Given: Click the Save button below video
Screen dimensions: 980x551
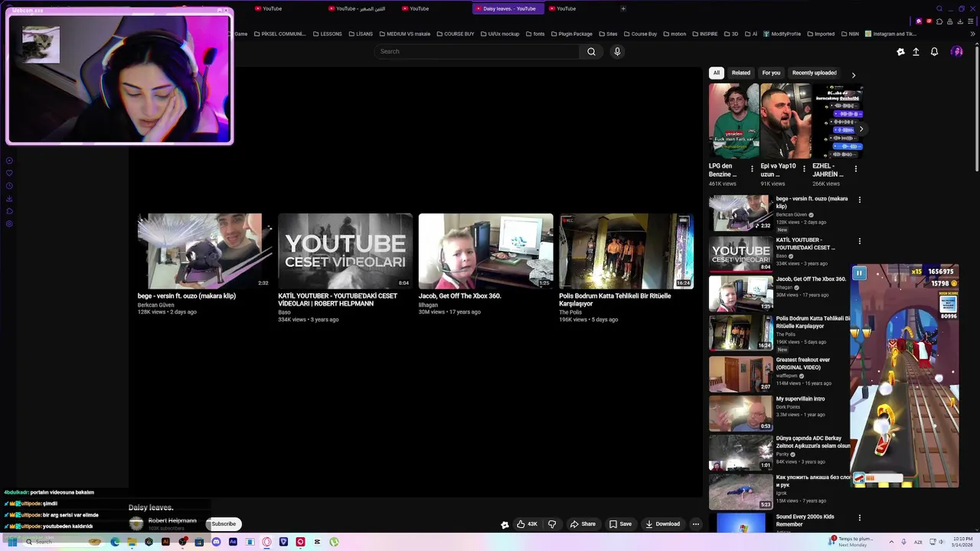Looking at the screenshot, I should click(620, 524).
